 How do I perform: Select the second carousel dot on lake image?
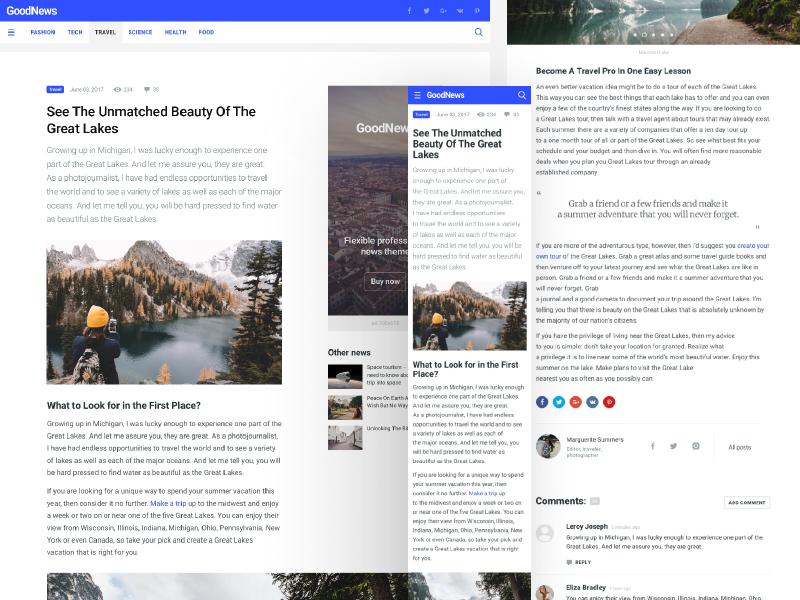[644, 35]
